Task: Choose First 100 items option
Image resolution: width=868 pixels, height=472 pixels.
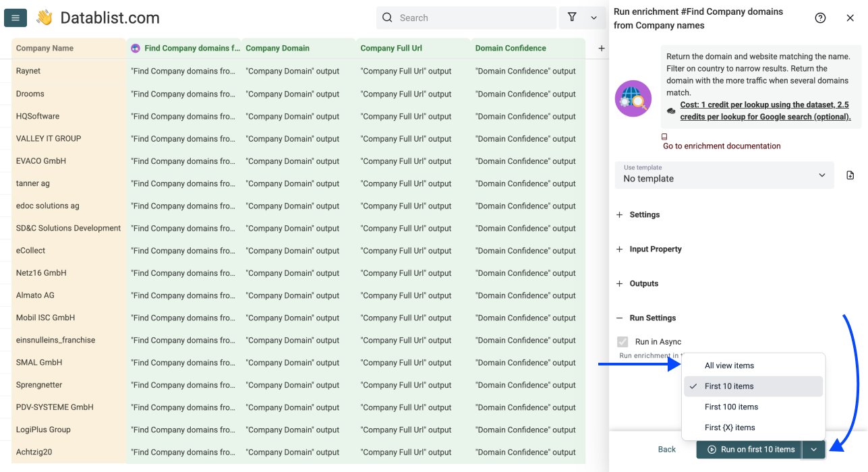Action: coord(753,407)
